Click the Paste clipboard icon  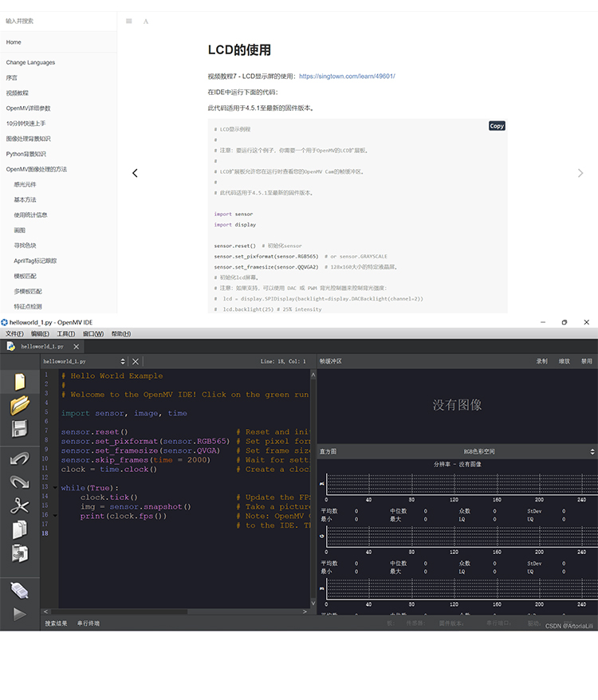click(20, 553)
